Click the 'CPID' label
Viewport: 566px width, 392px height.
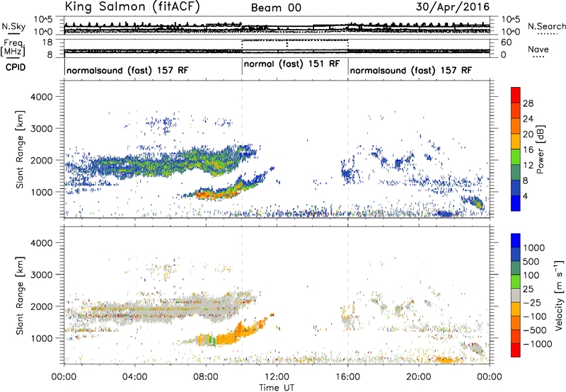[15, 67]
